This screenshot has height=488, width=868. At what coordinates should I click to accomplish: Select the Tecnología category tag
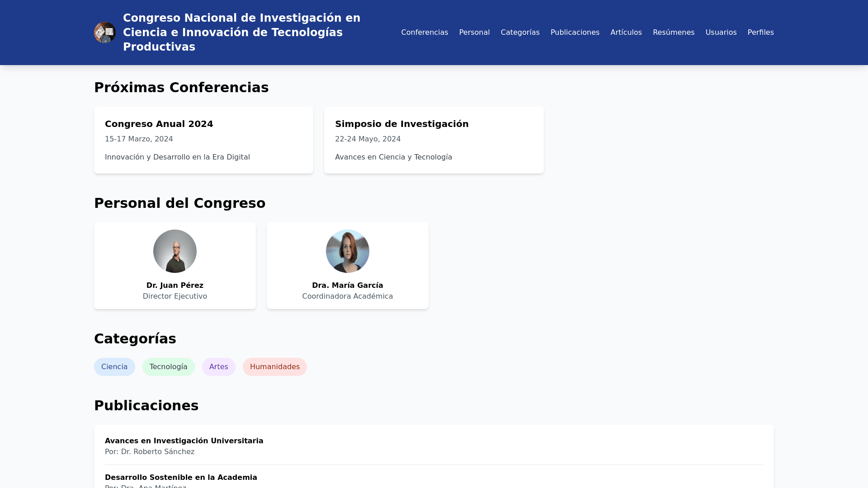click(x=168, y=367)
